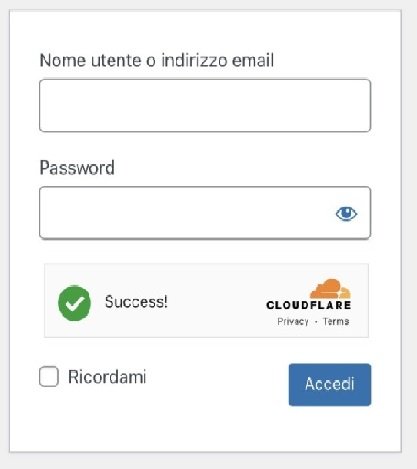This screenshot has height=469, width=417.
Task: Click the green Success checkmark icon
Action: pyautogui.click(x=74, y=303)
